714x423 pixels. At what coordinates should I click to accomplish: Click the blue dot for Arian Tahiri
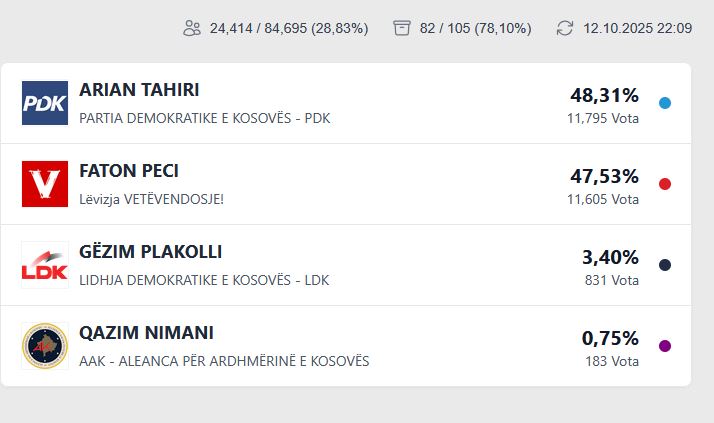click(x=665, y=103)
